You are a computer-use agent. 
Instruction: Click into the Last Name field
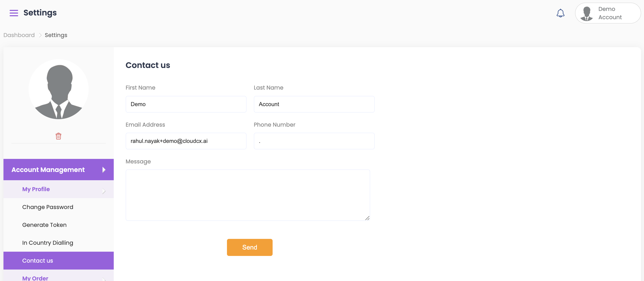point(314,104)
